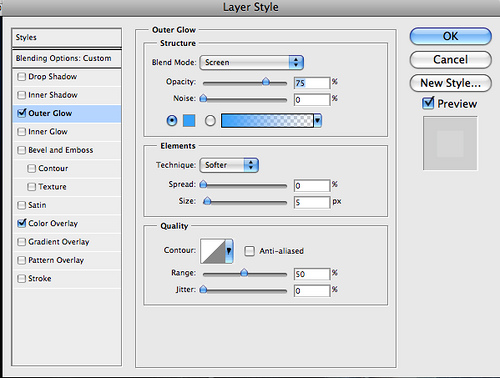This screenshot has width=500, height=378.
Task: Uncheck the Outer Glow checkbox
Action: (21, 113)
